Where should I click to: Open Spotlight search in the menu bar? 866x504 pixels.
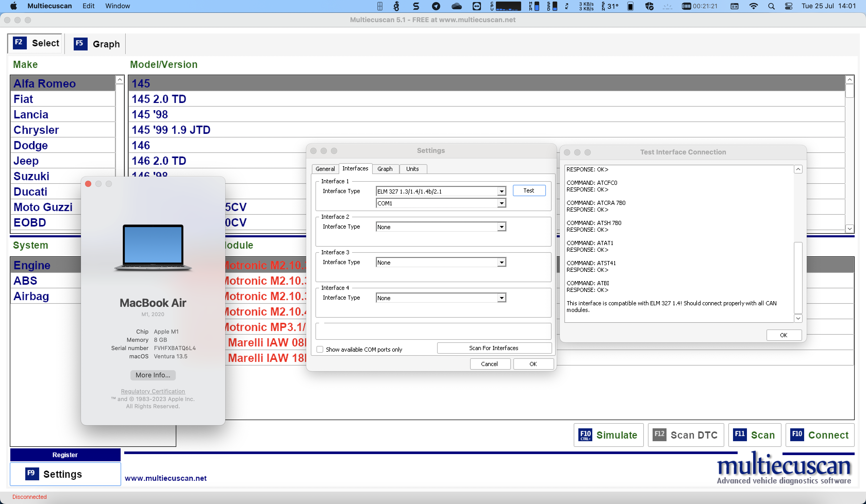[771, 6]
